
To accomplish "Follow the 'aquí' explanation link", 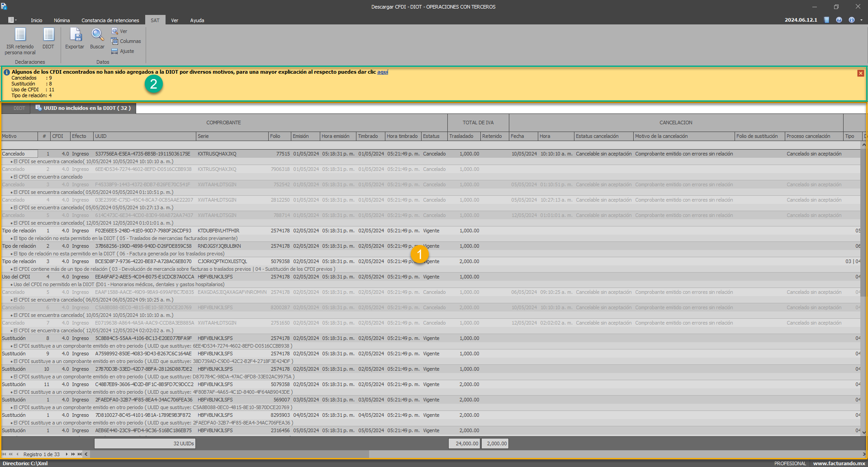I will [x=383, y=72].
